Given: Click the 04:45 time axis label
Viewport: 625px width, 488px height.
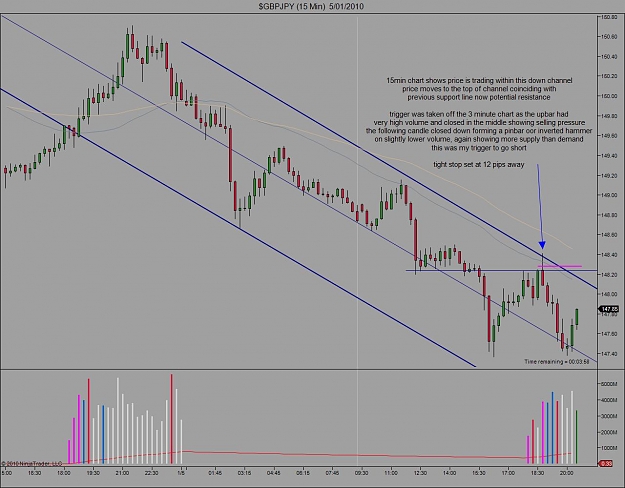Looking at the screenshot, I should [274, 473].
